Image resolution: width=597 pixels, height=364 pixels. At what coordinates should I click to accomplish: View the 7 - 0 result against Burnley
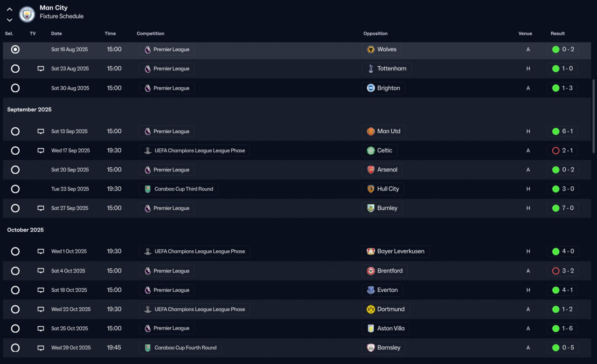pyautogui.click(x=562, y=208)
